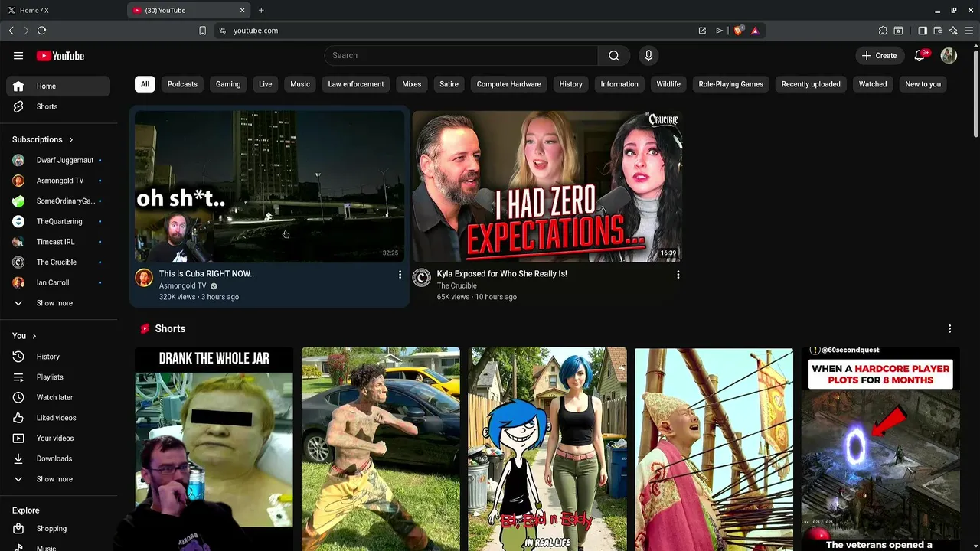980x551 pixels.
Task: Open the notifications bell
Action: pyautogui.click(x=920, y=55)
